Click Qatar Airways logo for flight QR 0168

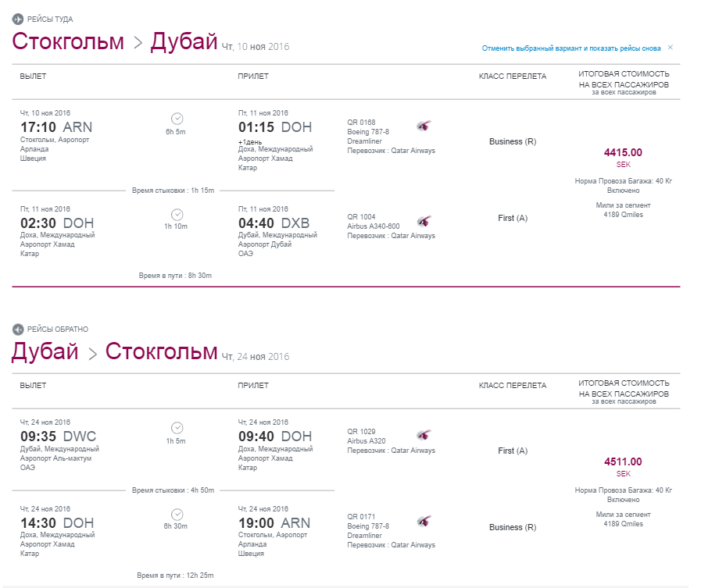(424, 126)
